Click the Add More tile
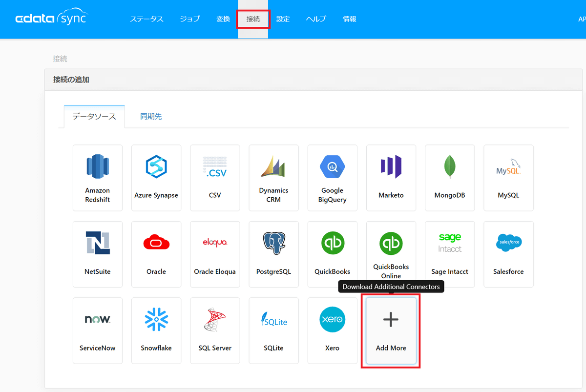 [391, 330]
